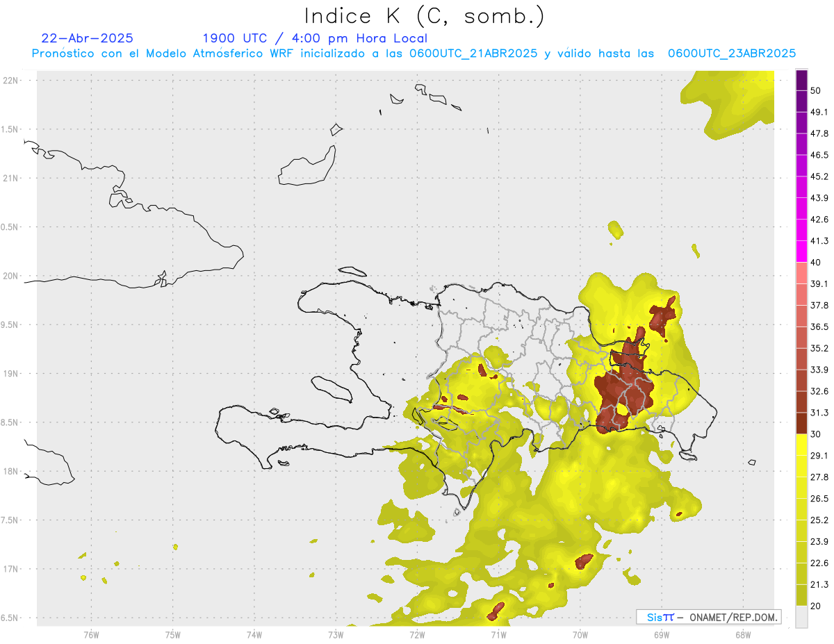Select the date label '22-Abr-2025'
This screenshot has height=644, width=834.
click(x=88, y=38)
